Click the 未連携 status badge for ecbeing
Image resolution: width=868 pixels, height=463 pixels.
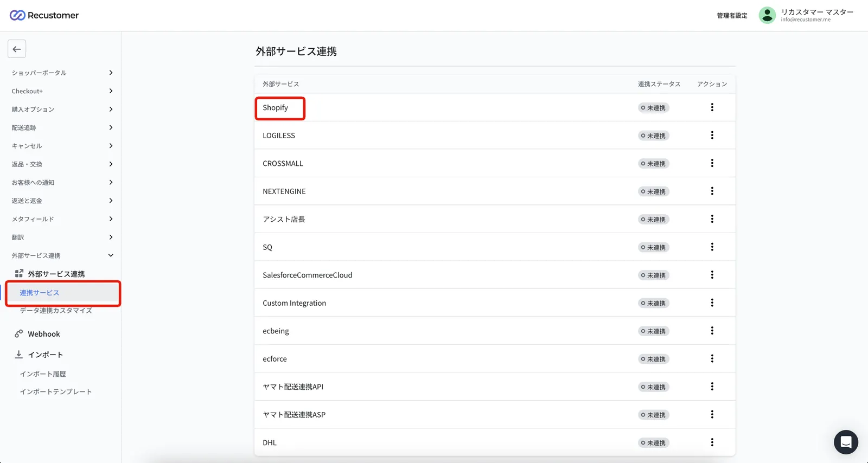[653, 331]
